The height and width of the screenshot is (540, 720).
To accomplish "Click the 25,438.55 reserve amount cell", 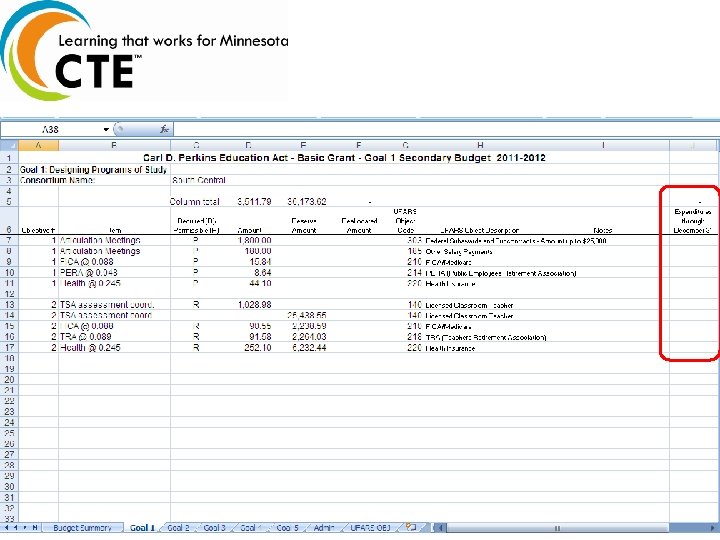I will pyautogui.click(x=307, y=315).
